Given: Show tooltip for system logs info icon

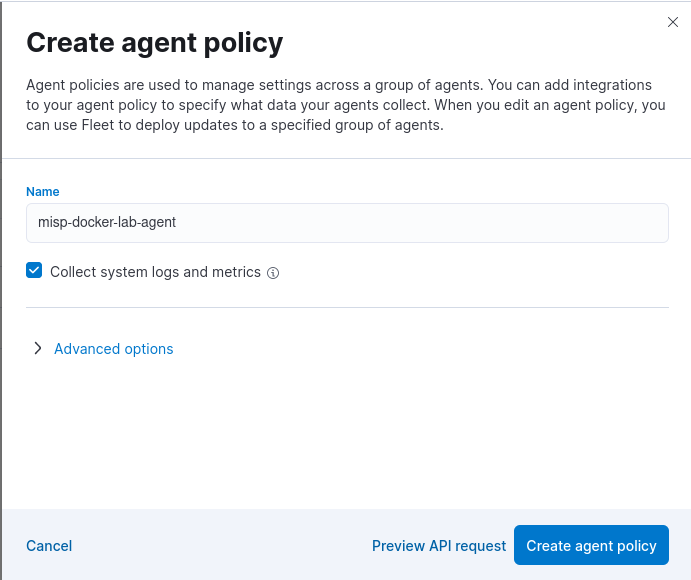Looking at the screenshot, I should click(x=273, y=273).
